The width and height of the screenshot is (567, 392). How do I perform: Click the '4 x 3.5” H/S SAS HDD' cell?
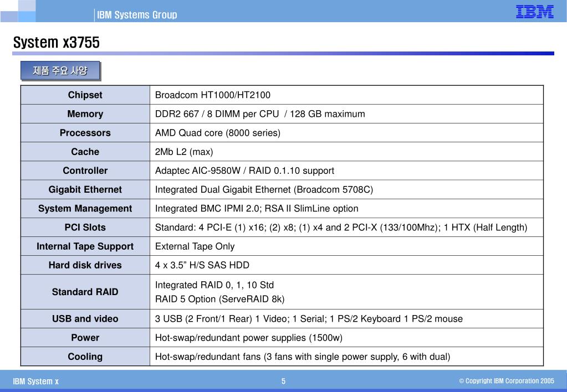tap(347, 265)
